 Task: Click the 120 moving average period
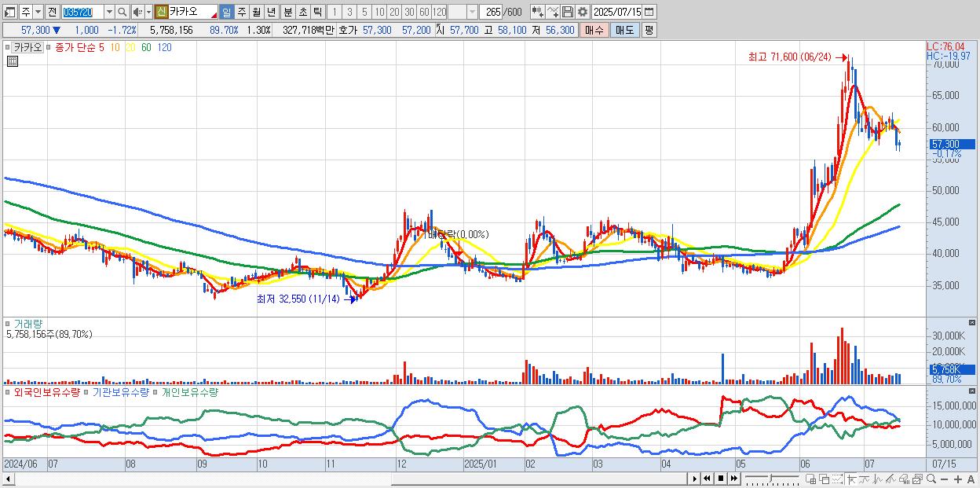pos(165,47)
